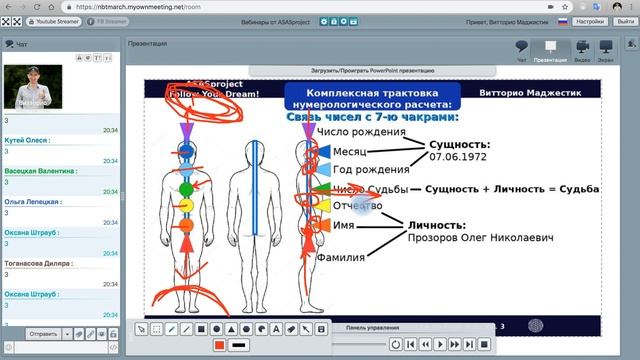Viewport: 640px width, 360px height.
Task: Open the black line thickness selector
Action: 239,345
